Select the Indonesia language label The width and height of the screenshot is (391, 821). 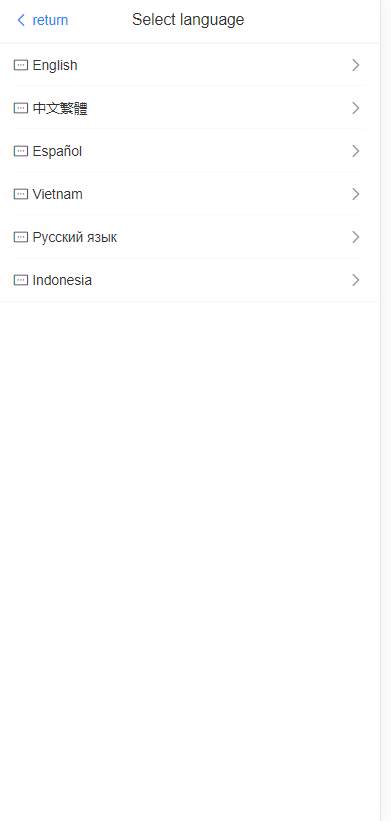pyautogui.click(x=62, y=280)
